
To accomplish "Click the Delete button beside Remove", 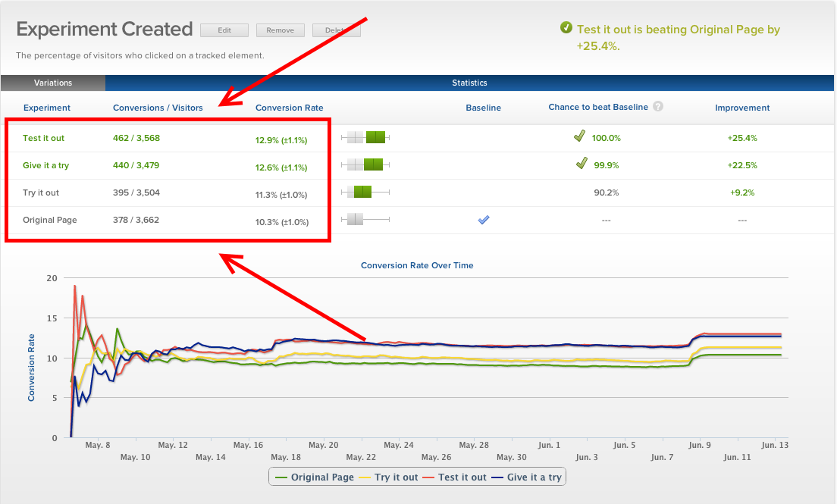I will [x=337, y=30].
